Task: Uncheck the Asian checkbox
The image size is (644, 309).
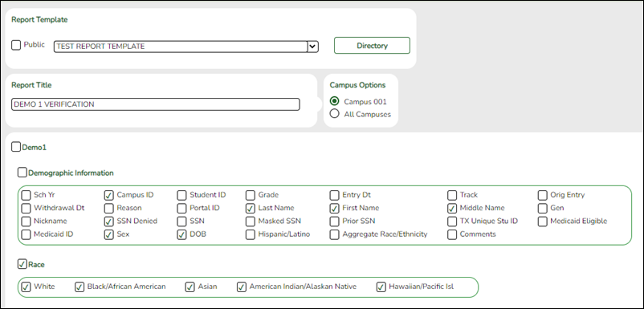Action: coord(190,287)
